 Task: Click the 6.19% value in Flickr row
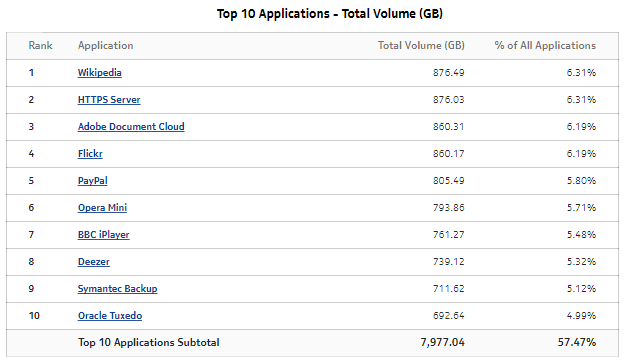tap(581, 154)
